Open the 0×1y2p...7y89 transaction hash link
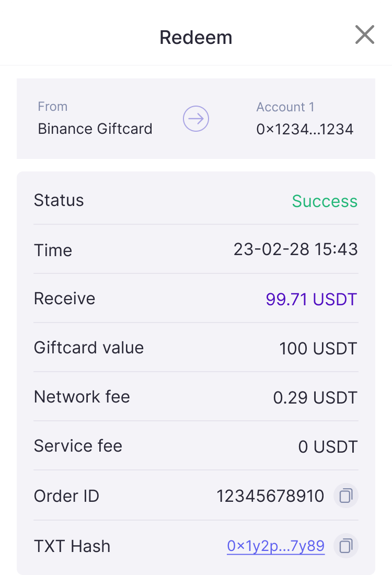 pos(275,546)
